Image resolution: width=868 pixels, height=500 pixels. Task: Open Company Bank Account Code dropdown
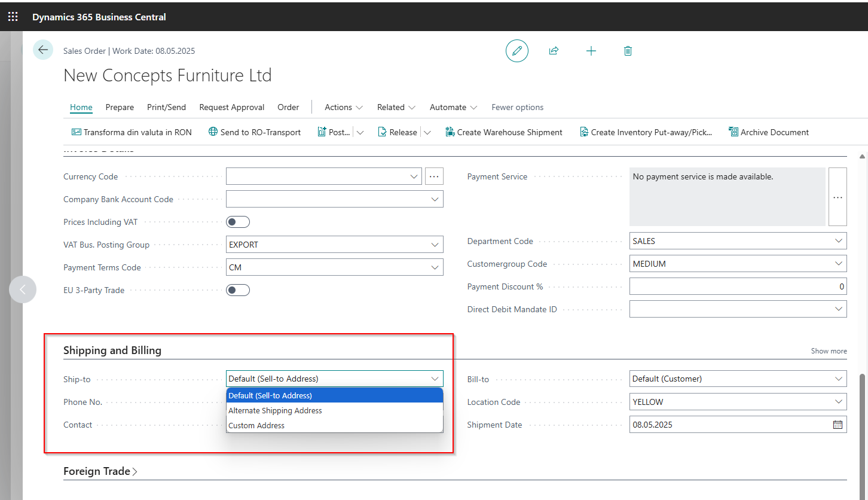pos(435,199)
